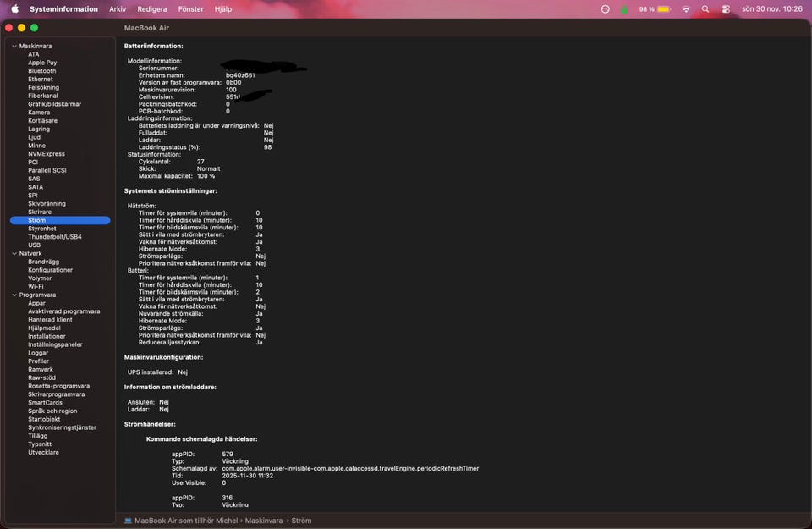
Task: Select Avaktiverad programvara in sidebar
Action: coord(64,311)
